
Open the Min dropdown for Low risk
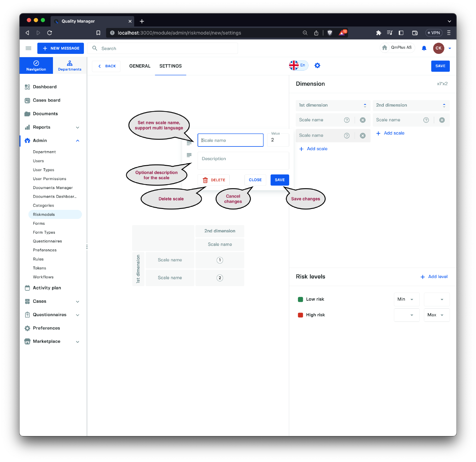coord(406,299)
